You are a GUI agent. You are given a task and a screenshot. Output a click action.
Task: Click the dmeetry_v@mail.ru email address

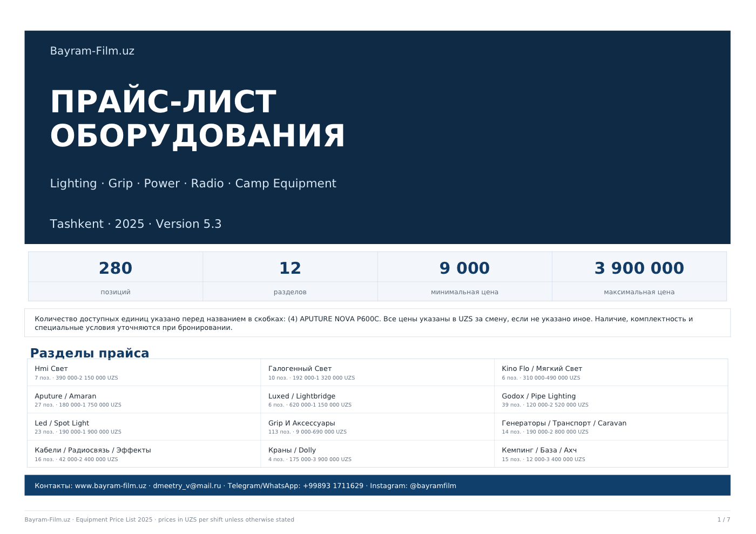[x=187, y=486]
